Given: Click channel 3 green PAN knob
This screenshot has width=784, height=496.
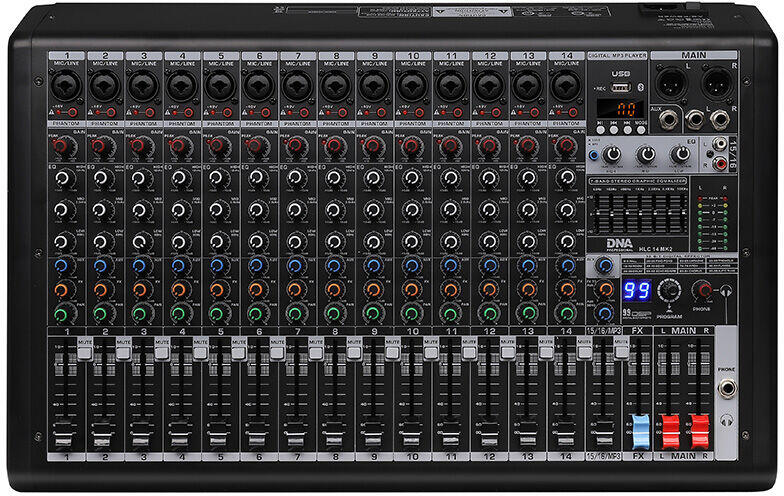Looking at the screenshot, I should [x=140, y=314].
